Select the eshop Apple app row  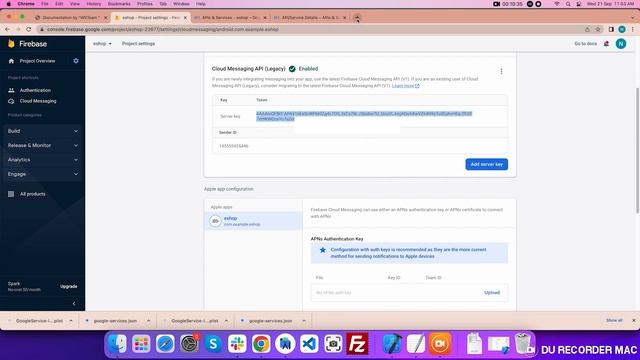253,221
